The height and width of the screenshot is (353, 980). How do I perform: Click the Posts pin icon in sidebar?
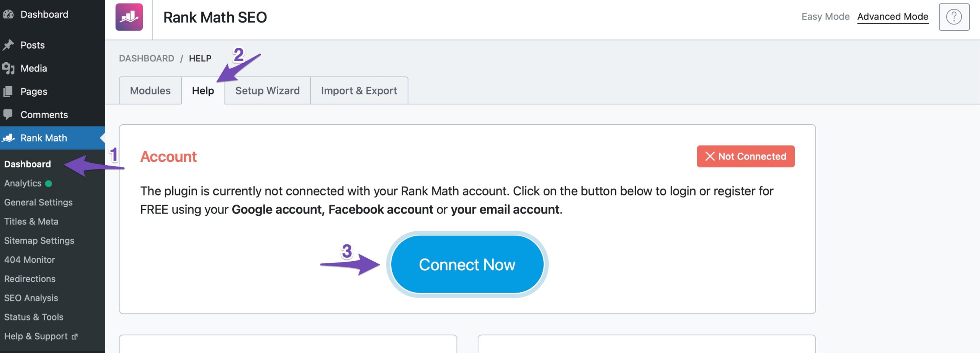pos(8,45)
